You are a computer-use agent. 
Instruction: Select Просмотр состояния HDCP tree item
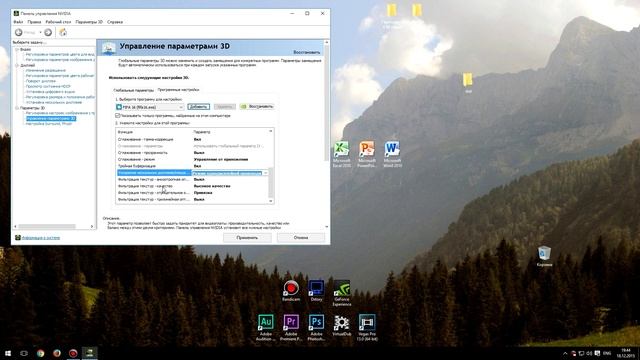point(48,87)
